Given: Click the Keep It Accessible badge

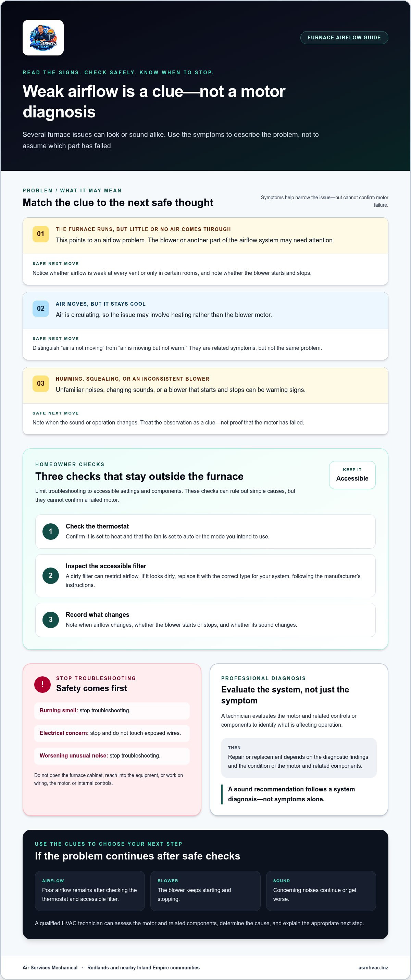Looking at the screenshot, I should (x=352, y=475).
